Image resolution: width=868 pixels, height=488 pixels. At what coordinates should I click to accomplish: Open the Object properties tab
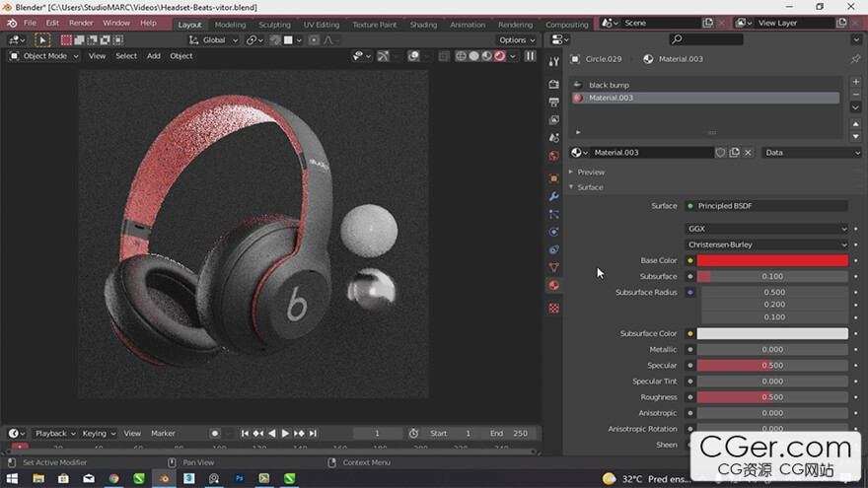click(553, 178)
